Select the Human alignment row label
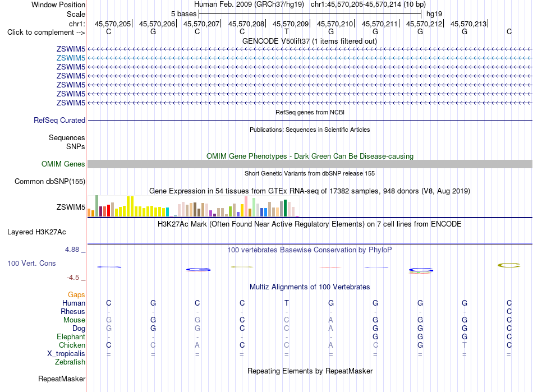This screenshot has width=533, height=392. coord(73,303)
